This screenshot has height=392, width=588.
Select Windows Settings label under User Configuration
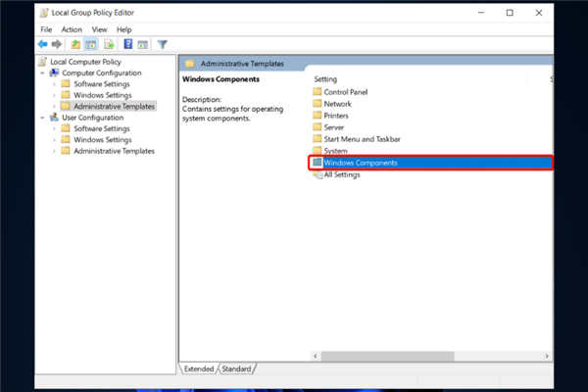coord(103,140)
